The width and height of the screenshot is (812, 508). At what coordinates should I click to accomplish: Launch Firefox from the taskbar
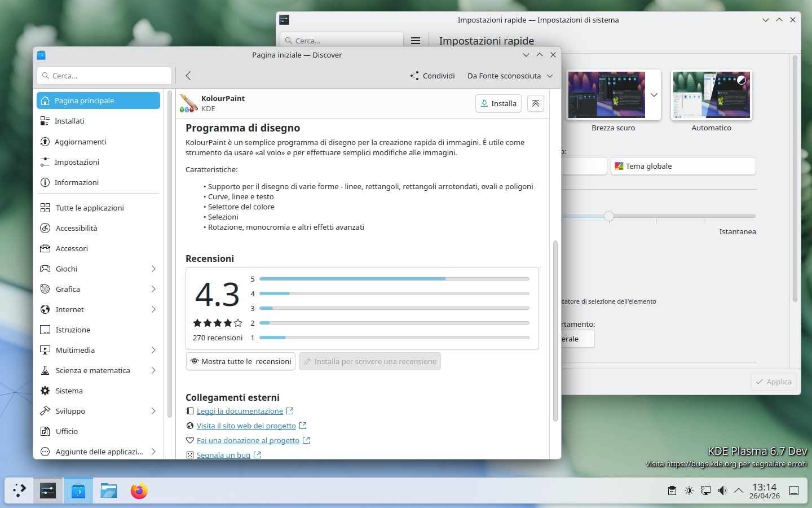tap(139, 491)
